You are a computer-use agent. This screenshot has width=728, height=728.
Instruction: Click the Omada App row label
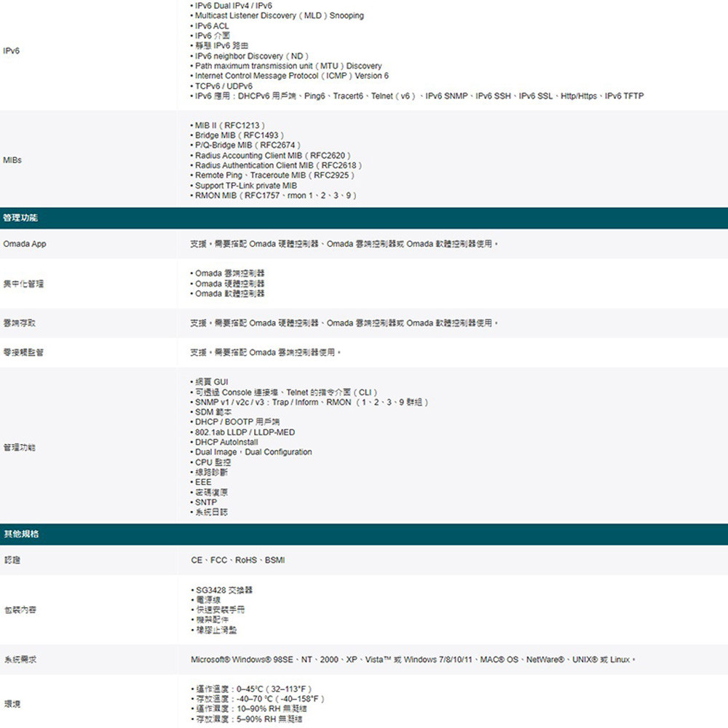(x=24, y=244)
